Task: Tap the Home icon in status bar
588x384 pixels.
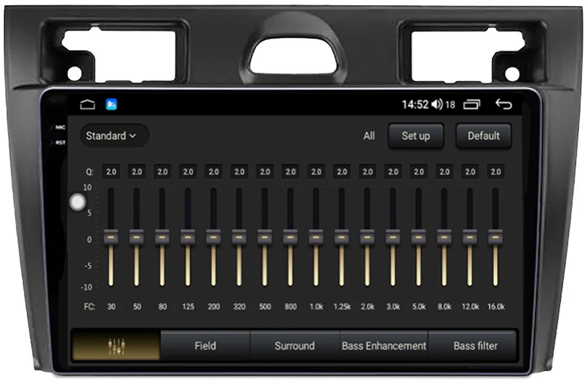Action: pos(87,105)
